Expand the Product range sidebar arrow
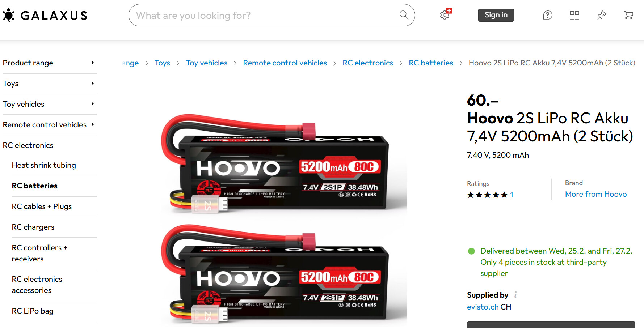Viewport: 644px width, 328px height. pyautogui.click(x=92, y=63)
